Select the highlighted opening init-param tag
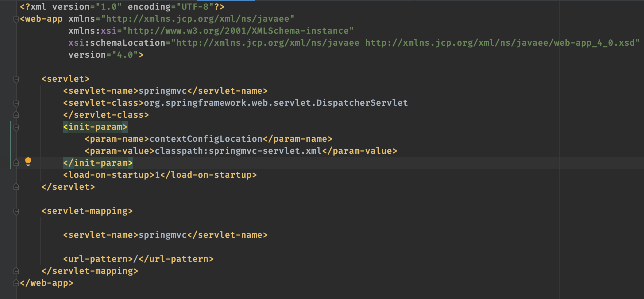The width and height of the screenshot is (644, 299). pyautogui.click(x=95, y=127)
